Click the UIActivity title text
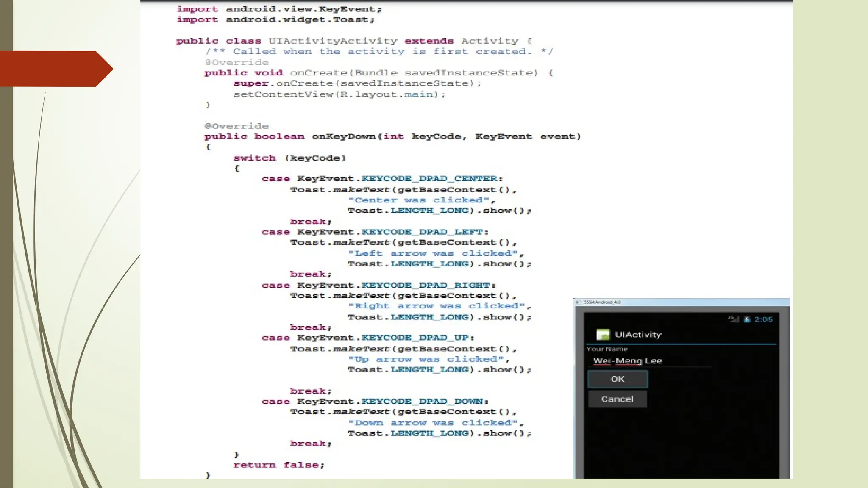868x488 pixels. click(638, 335)
